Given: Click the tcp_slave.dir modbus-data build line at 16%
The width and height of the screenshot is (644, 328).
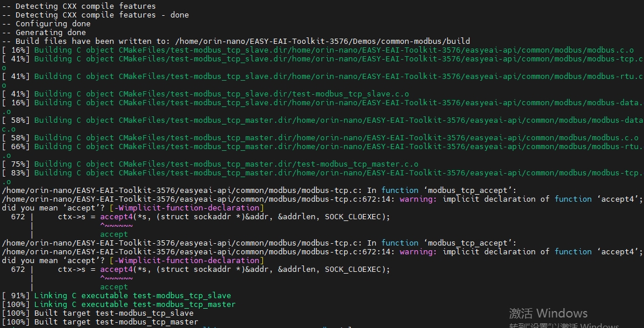Looking at the screenshot, I should click(322, 103).
